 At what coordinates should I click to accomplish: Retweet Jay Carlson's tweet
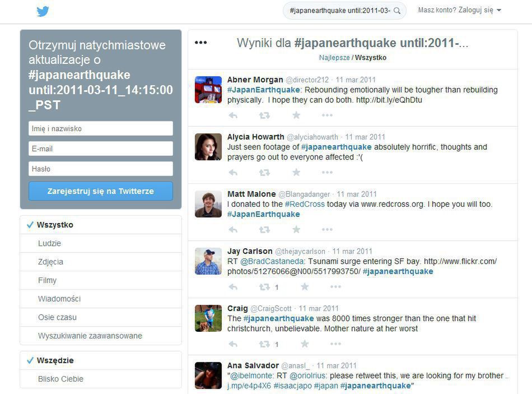pos(264,287)
